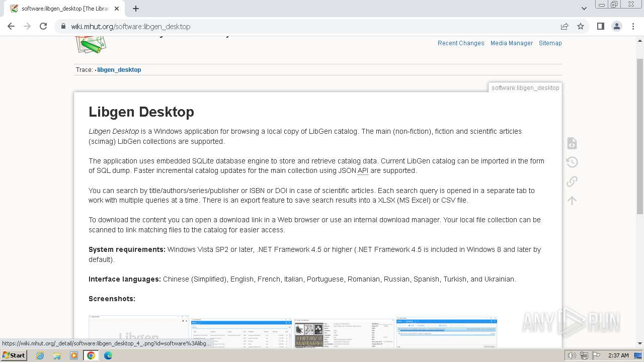644x362 pixels.
Task: Click the Interface languages label
Action: point(125,279)
